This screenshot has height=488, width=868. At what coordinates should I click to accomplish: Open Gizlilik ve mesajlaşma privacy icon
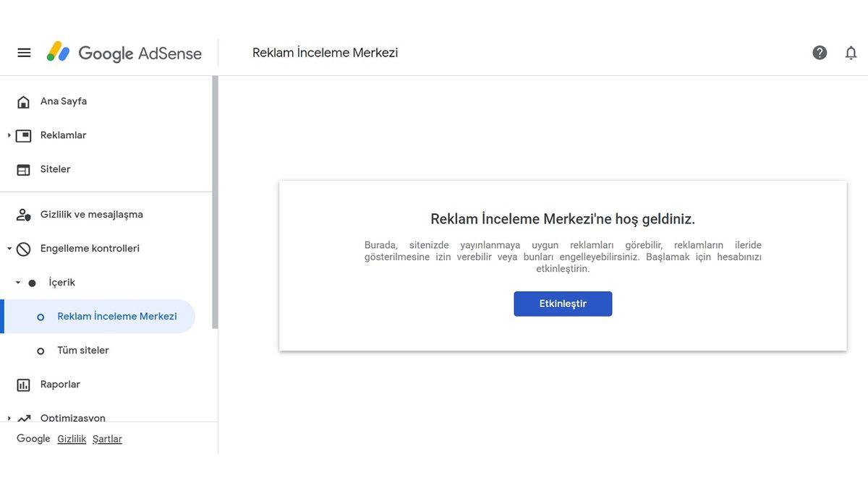pos(22,213)
